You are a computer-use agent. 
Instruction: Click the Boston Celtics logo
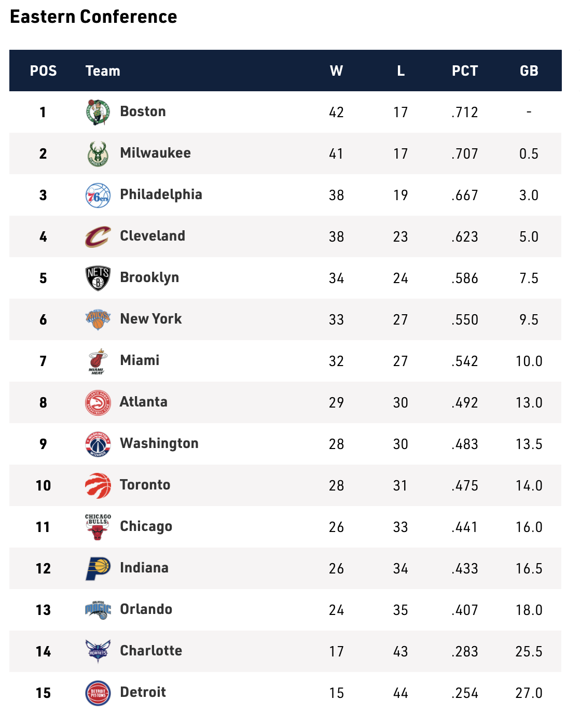tap(98, 113)
